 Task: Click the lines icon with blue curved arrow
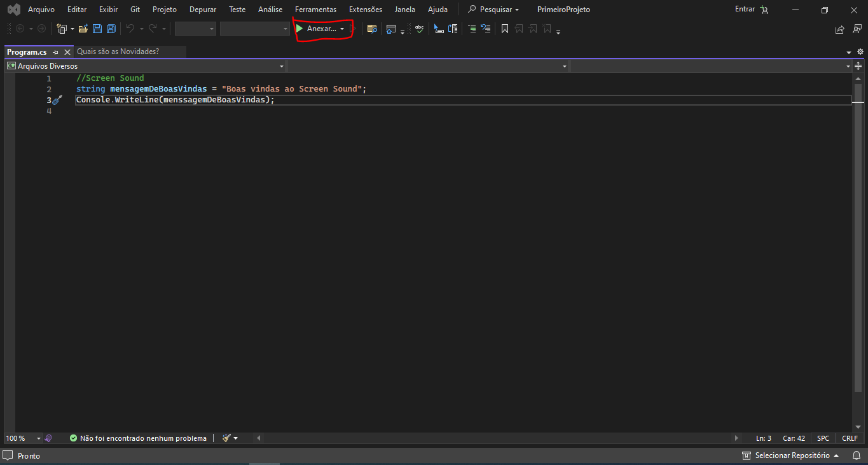486,29
